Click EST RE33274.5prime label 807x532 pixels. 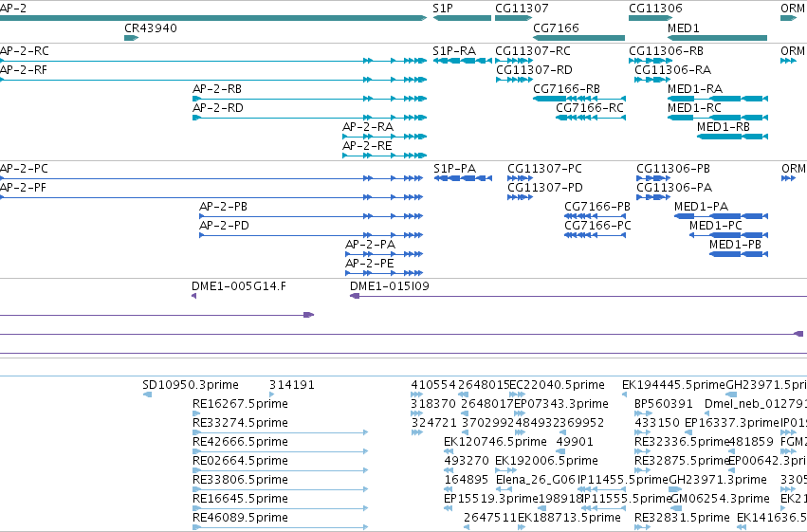click(240, 423)
